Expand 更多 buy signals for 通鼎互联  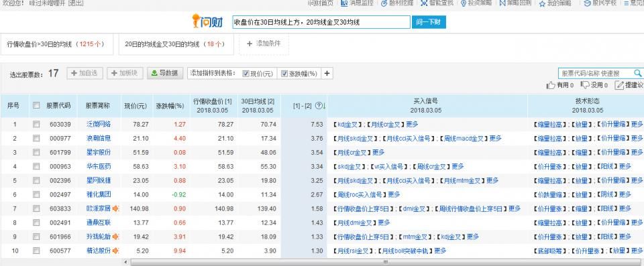384,222
